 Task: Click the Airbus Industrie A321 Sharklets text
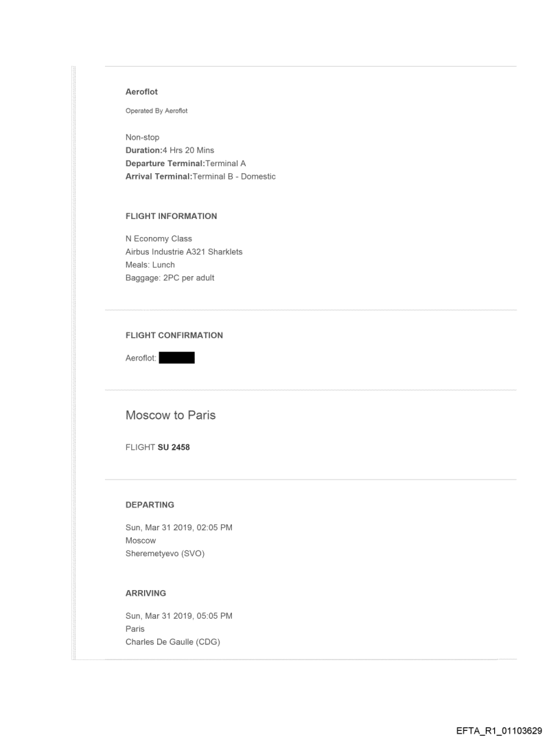click(x=184, y=252)
